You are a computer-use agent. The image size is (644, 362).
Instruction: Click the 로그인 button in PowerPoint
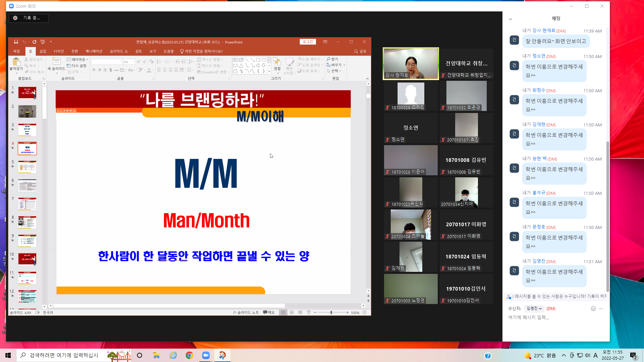coord(308,42)
